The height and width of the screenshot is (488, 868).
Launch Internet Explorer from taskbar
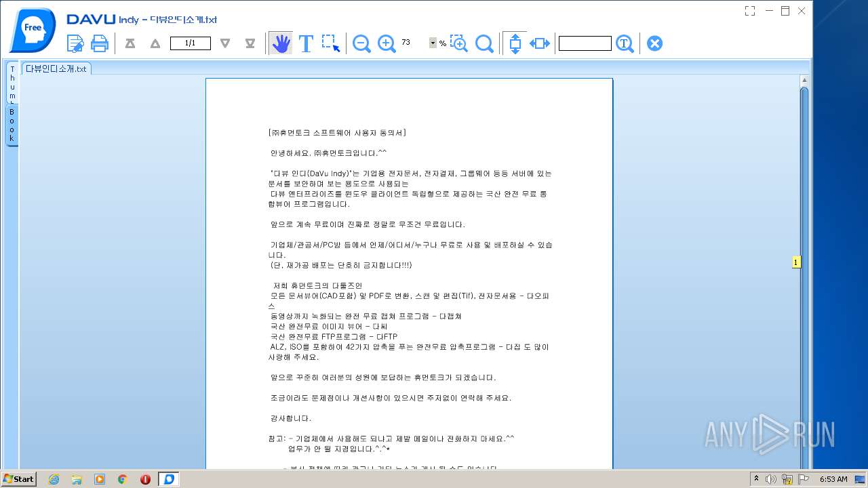coord(54,479)
